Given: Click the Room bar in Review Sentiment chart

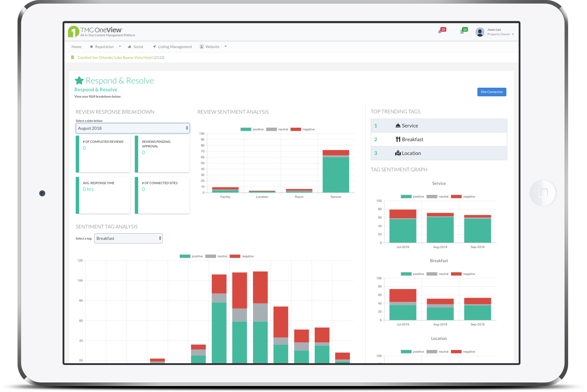Looking at the screenshot, I should 299,191.
